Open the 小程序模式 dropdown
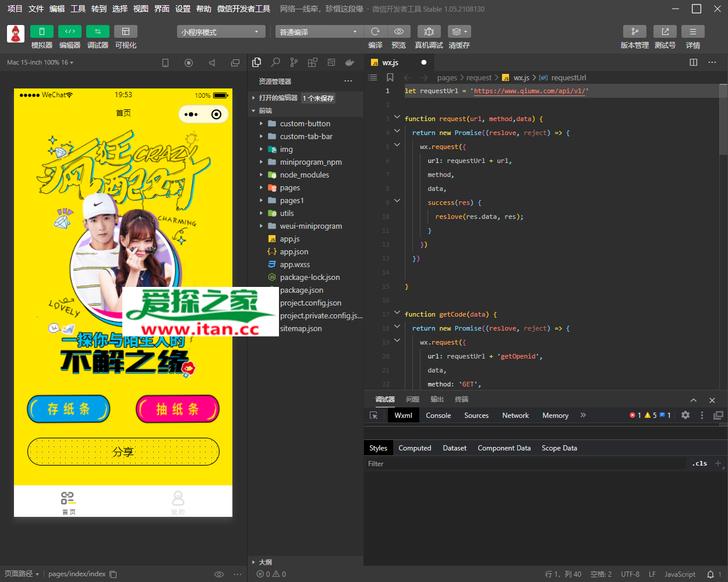 click(x=221, y=32)
